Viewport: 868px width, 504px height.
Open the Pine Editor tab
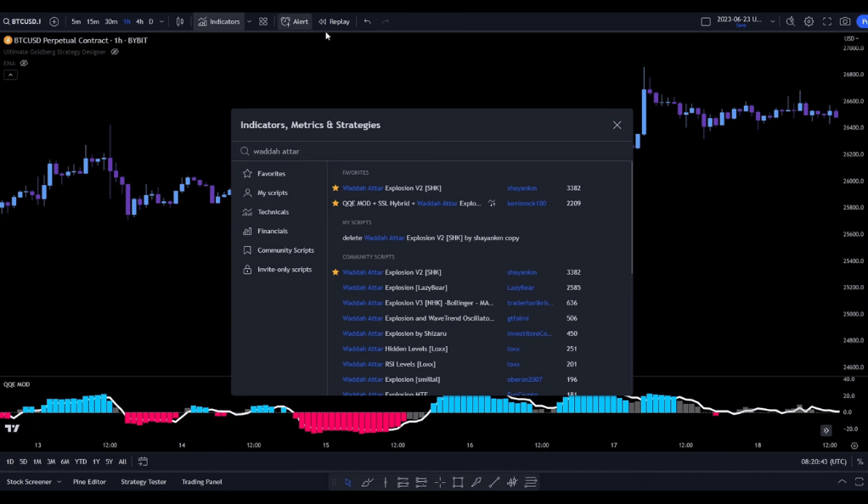tap(89, 482)
